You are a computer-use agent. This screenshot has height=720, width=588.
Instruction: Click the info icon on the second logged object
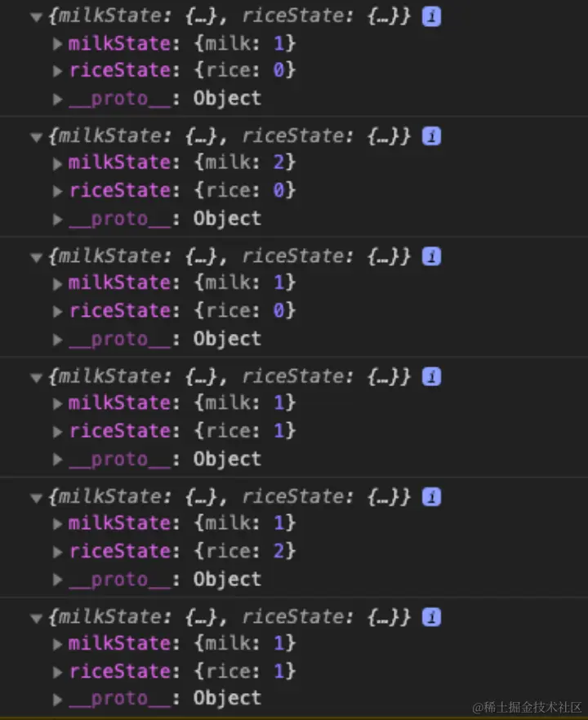tap(431, 136)
